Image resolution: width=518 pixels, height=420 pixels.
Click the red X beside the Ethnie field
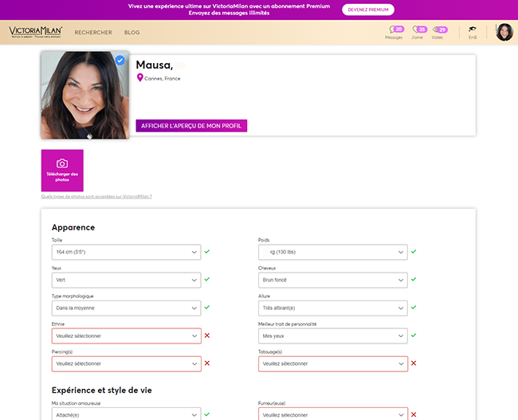point(207,336)
